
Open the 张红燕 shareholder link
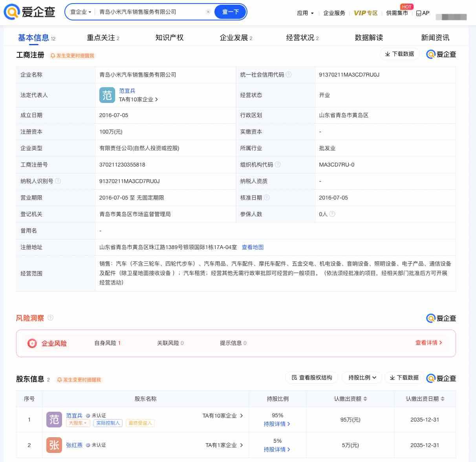click(74, 445)
